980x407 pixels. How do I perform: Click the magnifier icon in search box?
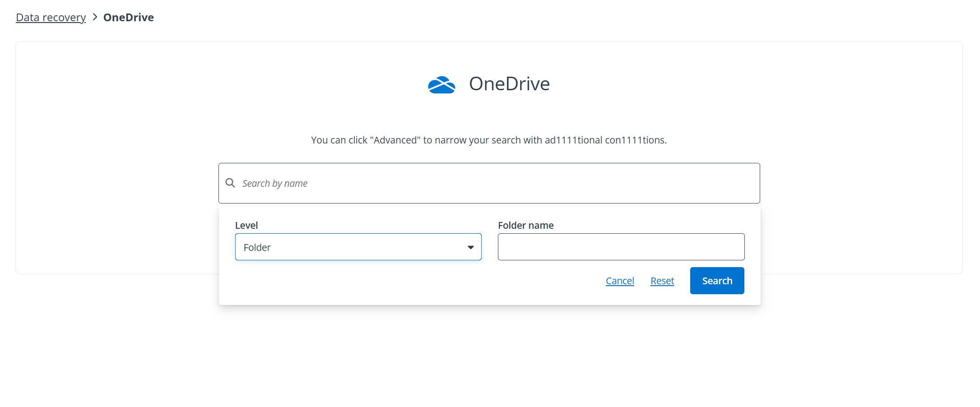point(230,183)
